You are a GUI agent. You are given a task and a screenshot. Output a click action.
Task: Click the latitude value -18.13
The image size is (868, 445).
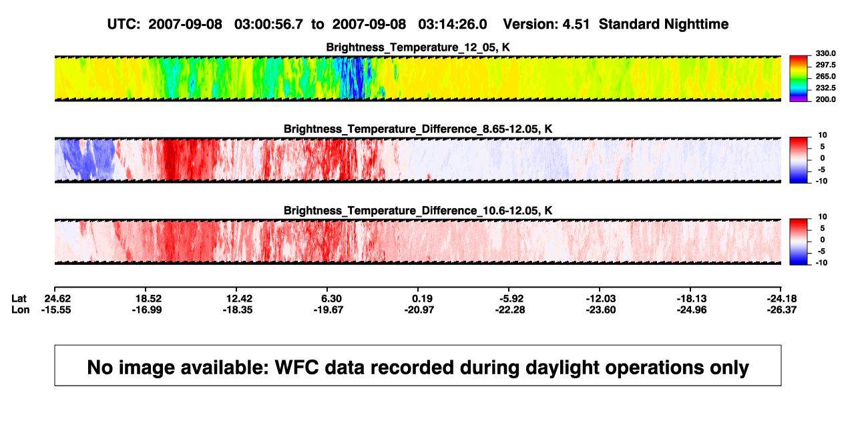[x=691, y=298]
